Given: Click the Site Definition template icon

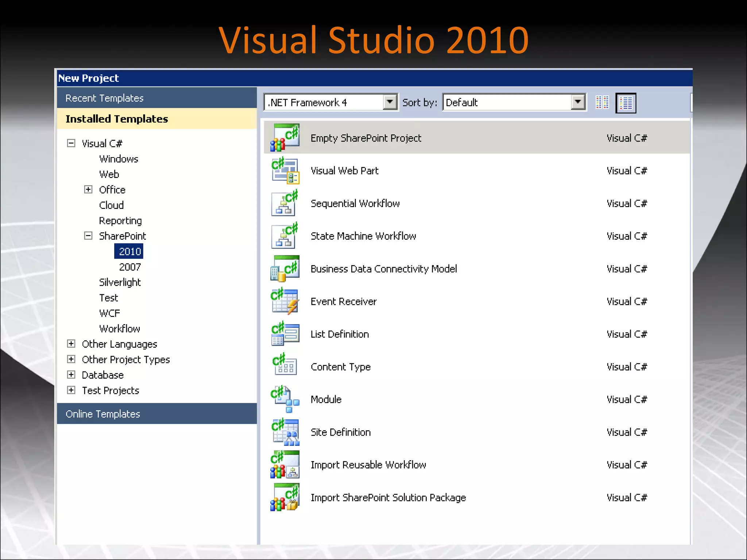Looking at the screenshot, I should click(285, 432).
